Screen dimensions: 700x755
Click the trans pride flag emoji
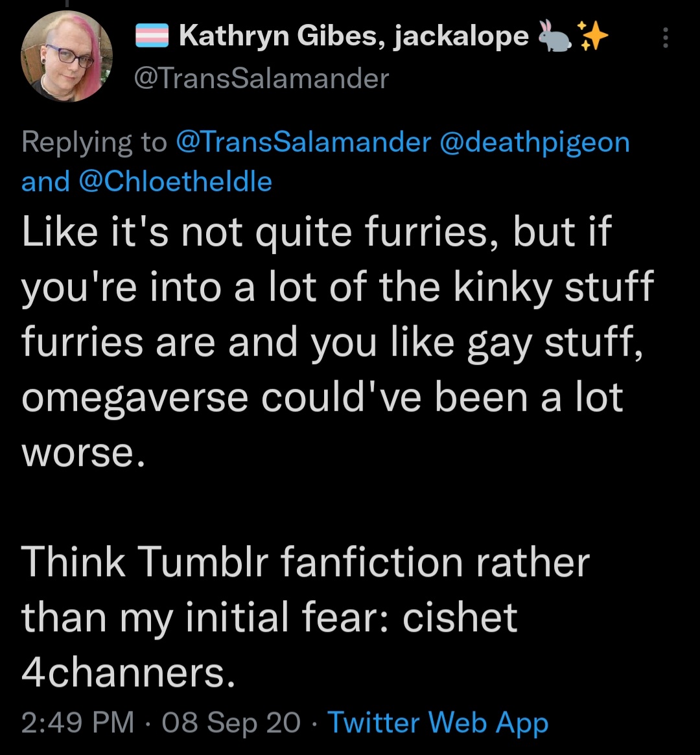coord(152,36)
